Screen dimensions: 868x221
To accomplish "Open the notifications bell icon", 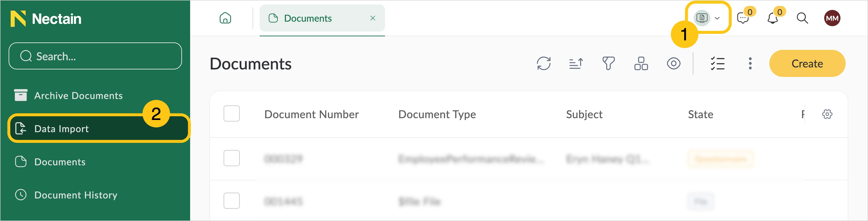I will (x=773, y=18).
